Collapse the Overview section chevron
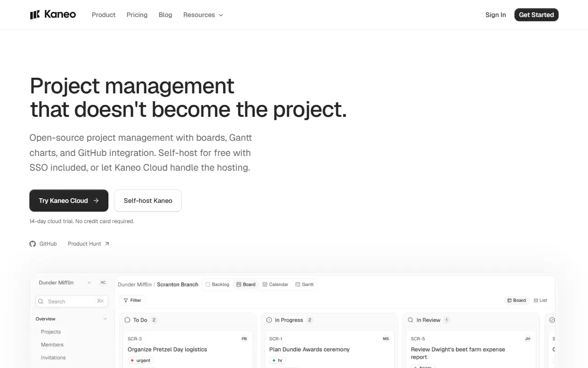The image size is (588, 368). pos(105,319)
